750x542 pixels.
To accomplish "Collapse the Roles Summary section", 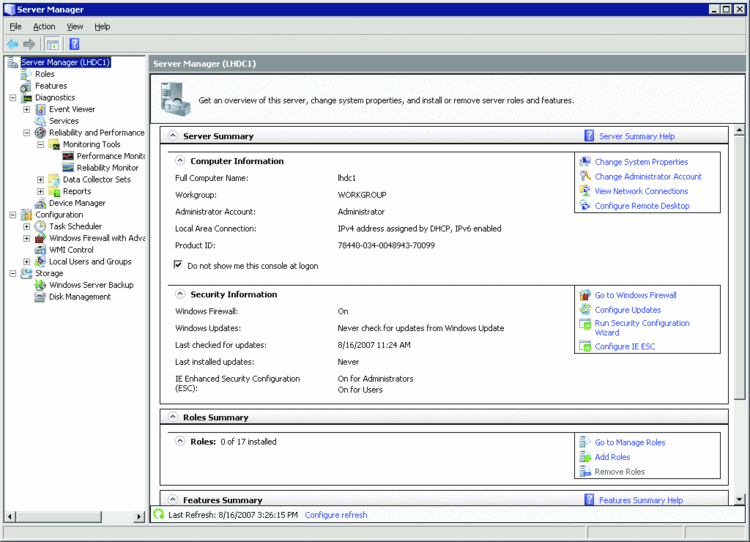I will 172,417.
